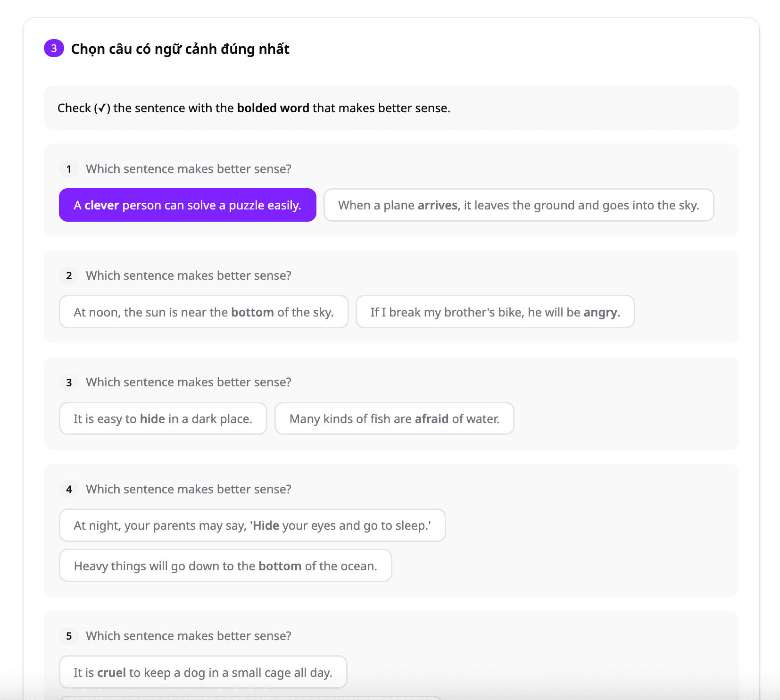Click the question 5 number badge
Screen dimensions: 780x700
pyautogui.click(x=69, y=636)
